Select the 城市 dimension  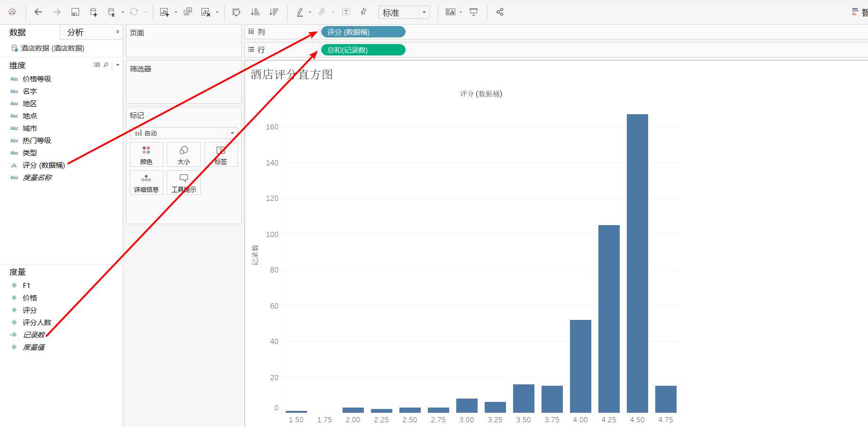point(30,128)
